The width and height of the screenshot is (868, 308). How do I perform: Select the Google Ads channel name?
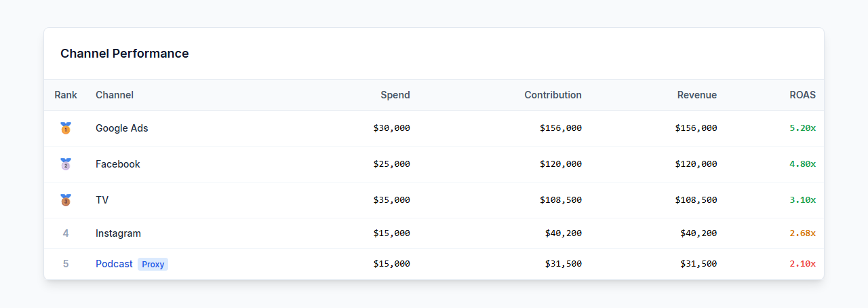(x=122, y=128)
